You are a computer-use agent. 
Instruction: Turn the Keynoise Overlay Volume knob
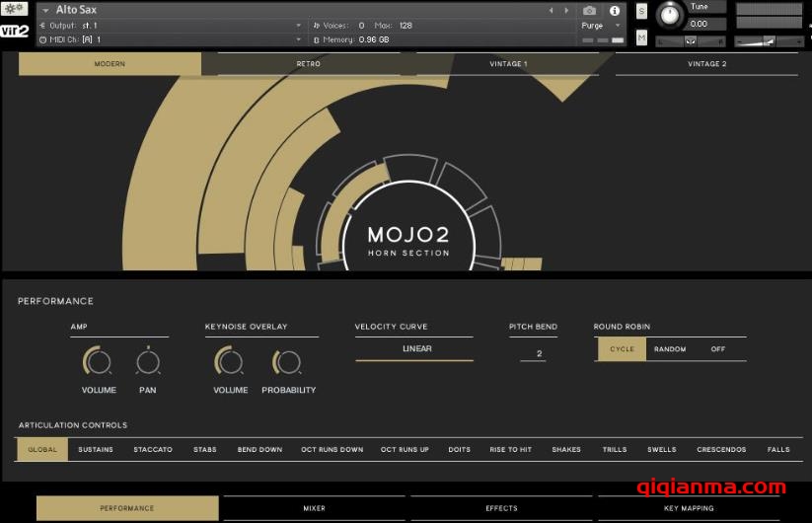(x=229, y=361)
